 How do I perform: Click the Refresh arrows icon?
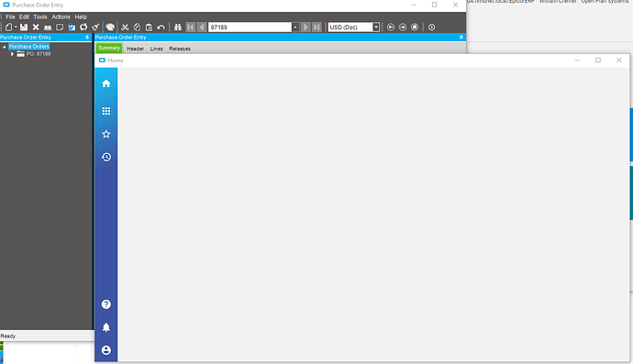pyautogui.click(x=83, y=27)
